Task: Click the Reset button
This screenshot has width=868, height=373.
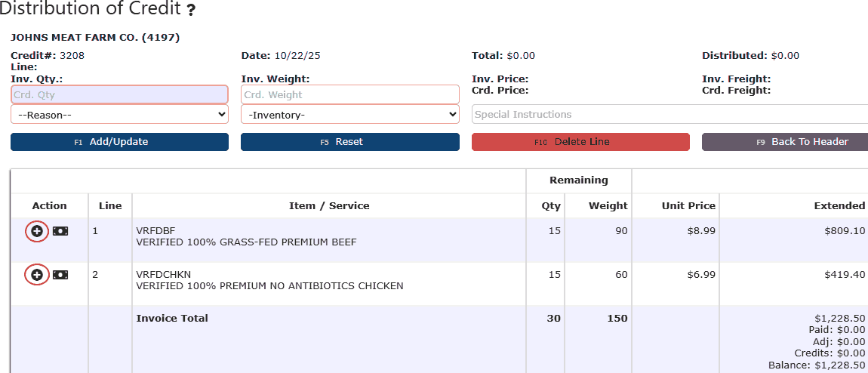Action: coord(349,142)
